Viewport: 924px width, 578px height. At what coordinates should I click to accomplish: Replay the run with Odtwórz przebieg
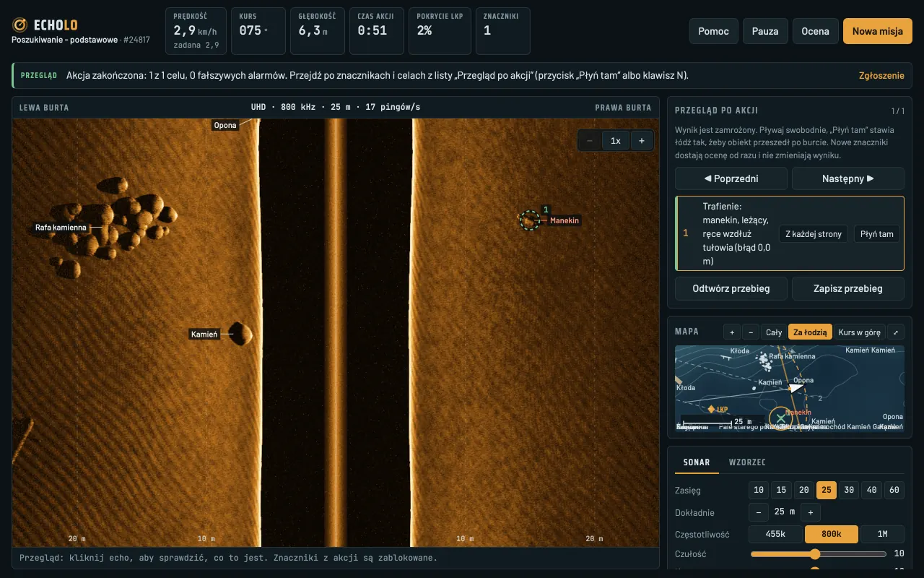731,288
